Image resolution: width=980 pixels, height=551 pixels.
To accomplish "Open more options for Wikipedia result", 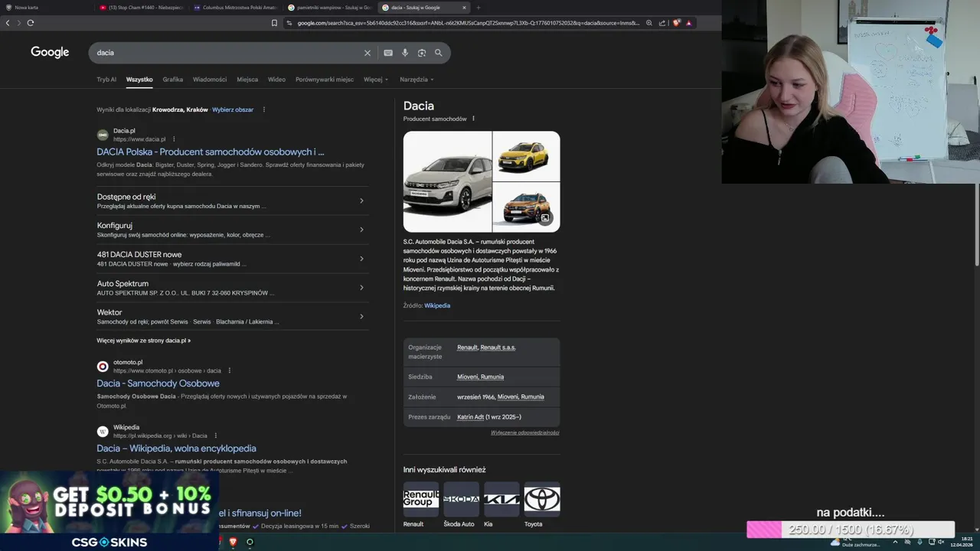I will pos(215,435).
